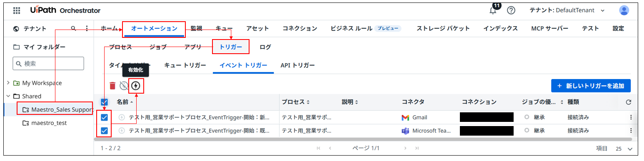Open the help question mark icon
This screenshot has height=161, width=644.
(511, 10)
